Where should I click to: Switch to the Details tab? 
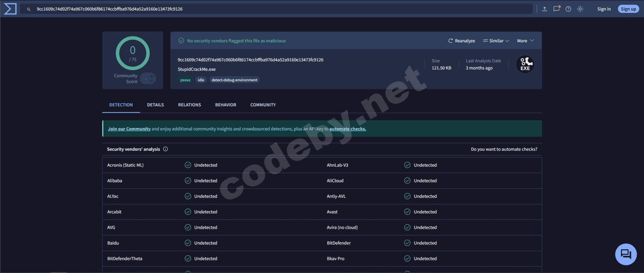click(x=155, y=105)
